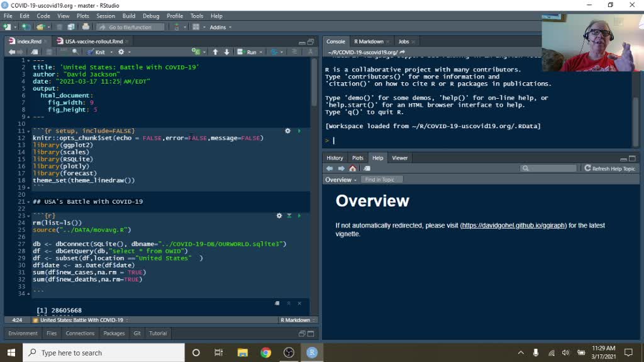Open the Environment tab
The image size is (644, 362).
point(23,333)
